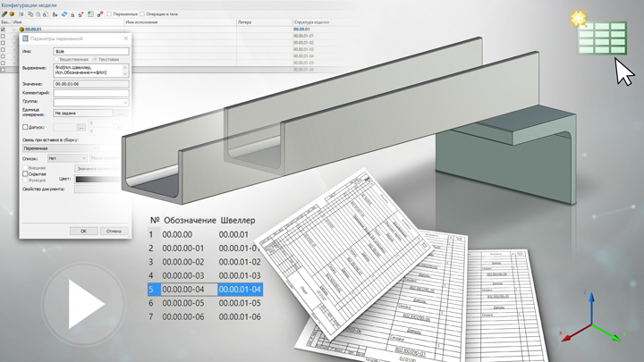Toggle the Переменные checkbox in toolbar
Viewport: 644px width, 362px height.
(x=109, y=14)
